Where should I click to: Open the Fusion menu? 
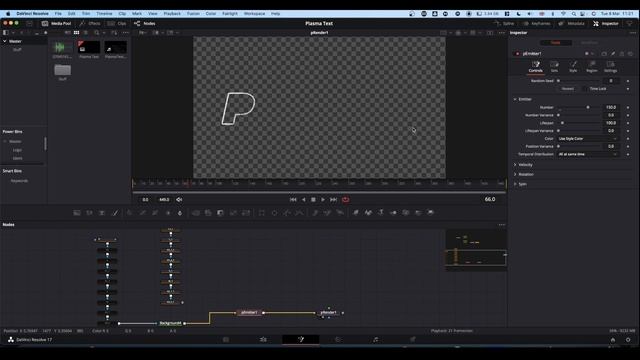pyautogui.click(x=193, y=13)
